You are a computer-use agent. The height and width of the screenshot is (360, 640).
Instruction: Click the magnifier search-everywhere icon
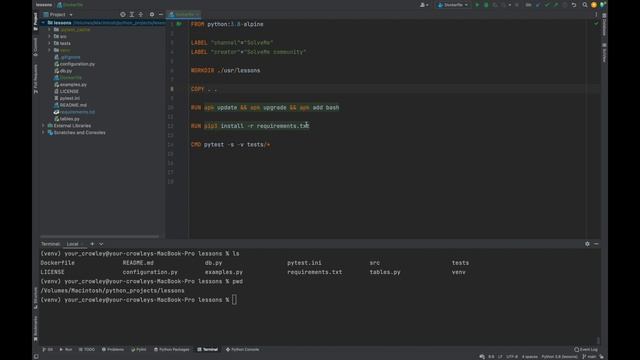point(584,5)
